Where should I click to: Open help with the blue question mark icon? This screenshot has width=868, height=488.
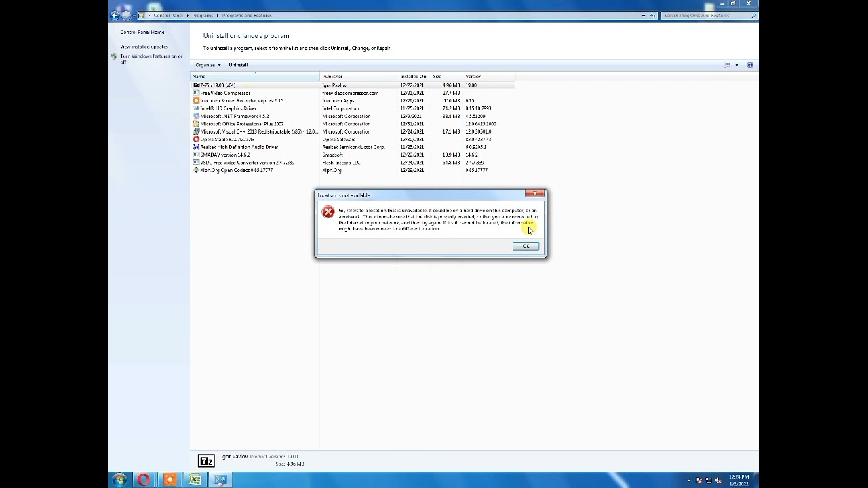click(750, 65)
